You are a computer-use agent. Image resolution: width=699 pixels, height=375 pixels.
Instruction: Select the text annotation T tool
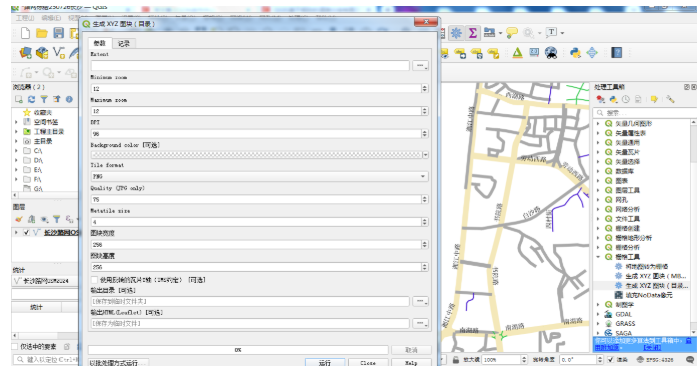(x=552, y=32)
